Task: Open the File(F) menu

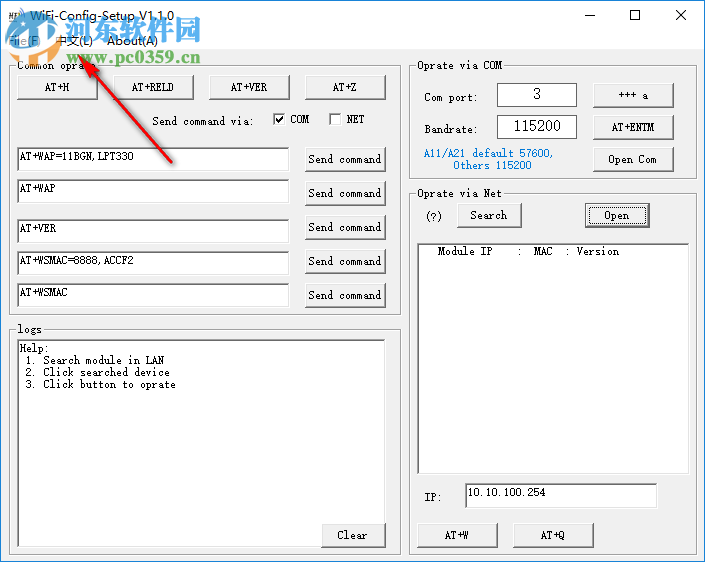Action: point(24,41)
